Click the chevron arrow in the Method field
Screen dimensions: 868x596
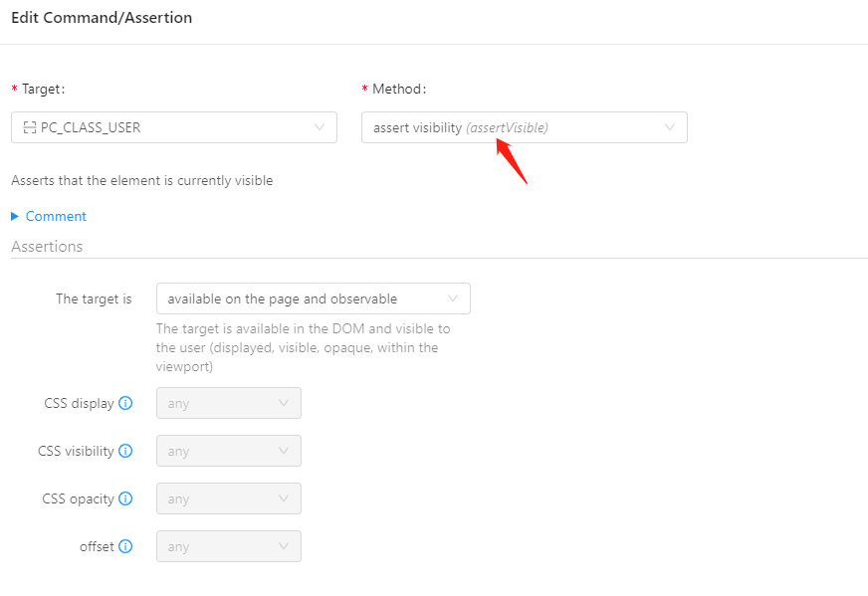[670, 127]
